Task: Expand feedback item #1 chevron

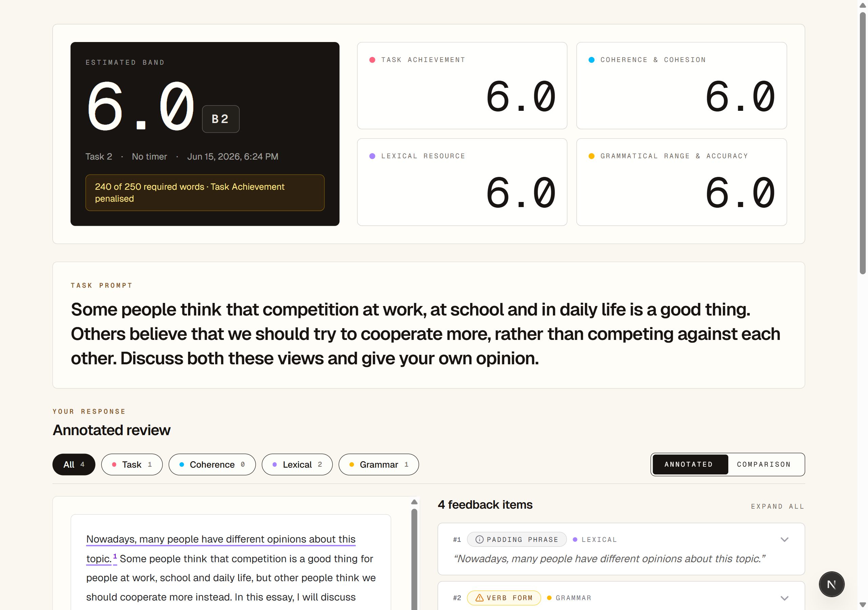Action: coord(785,539)
